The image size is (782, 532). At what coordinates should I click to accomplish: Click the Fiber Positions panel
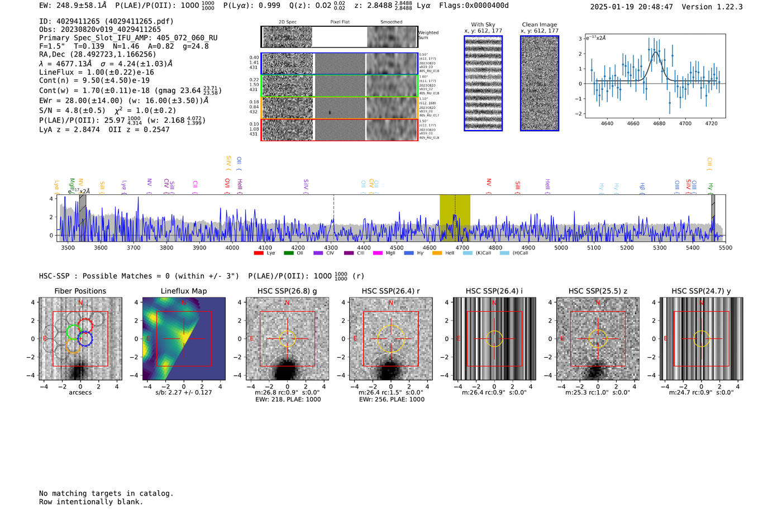80,339
